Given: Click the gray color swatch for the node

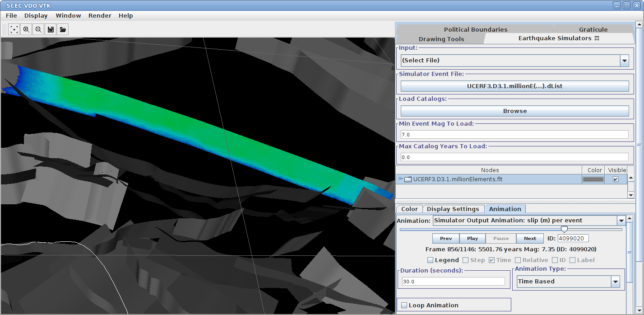Looking at the screenshot, I should click(593, 179).
